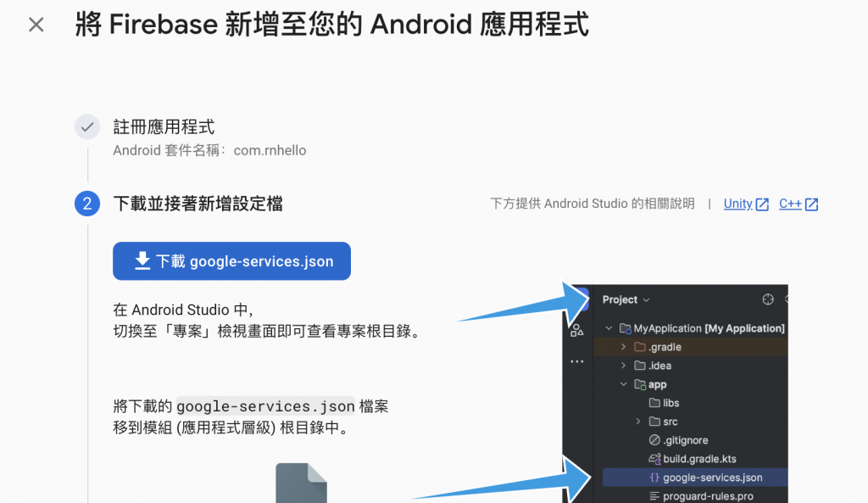Click the 下載並接著新增設定檔 step heading
This screenshot has height=503, width=868.
tap(198, 204)
